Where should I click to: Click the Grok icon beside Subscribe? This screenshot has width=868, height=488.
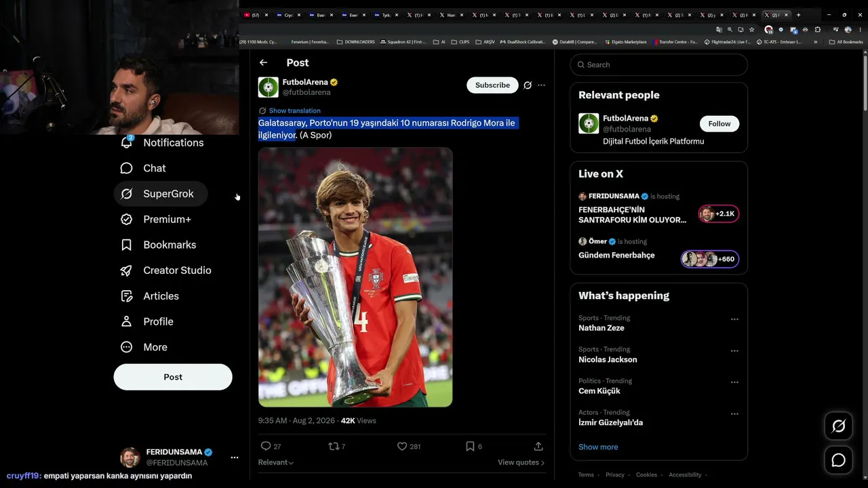(527, 85)
